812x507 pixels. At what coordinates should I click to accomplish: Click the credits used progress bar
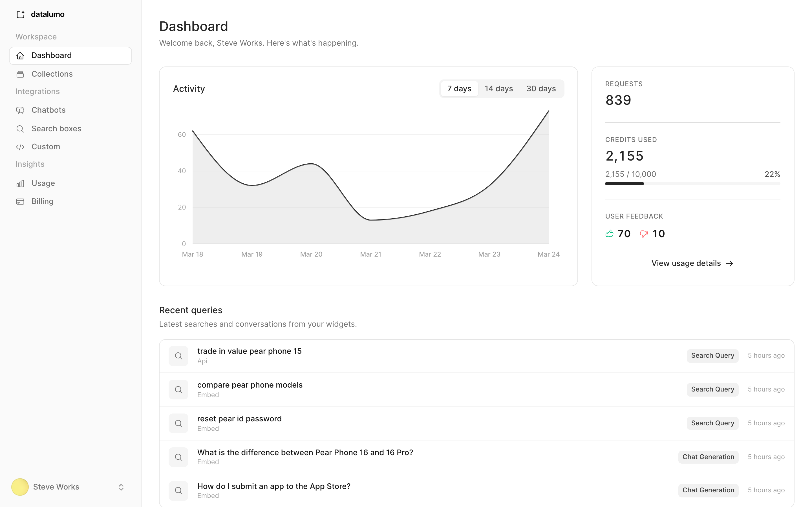(x=692, y=183)
